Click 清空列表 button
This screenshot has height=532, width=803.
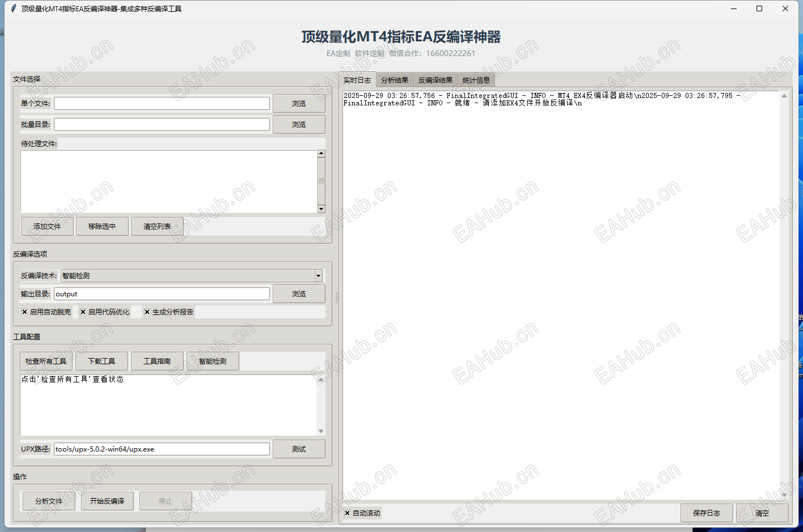point(157,227)
